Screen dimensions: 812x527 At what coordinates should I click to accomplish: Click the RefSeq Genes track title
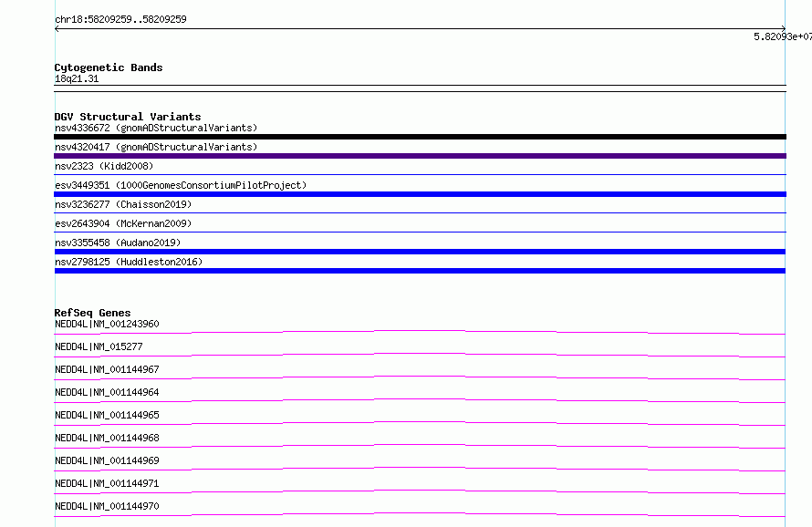coord(92,313)
